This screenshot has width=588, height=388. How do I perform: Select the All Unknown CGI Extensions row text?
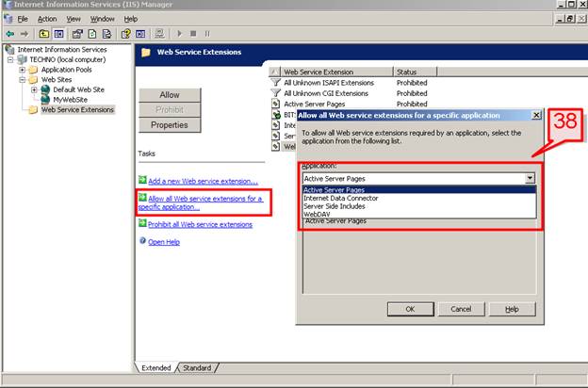pos(326,93)
